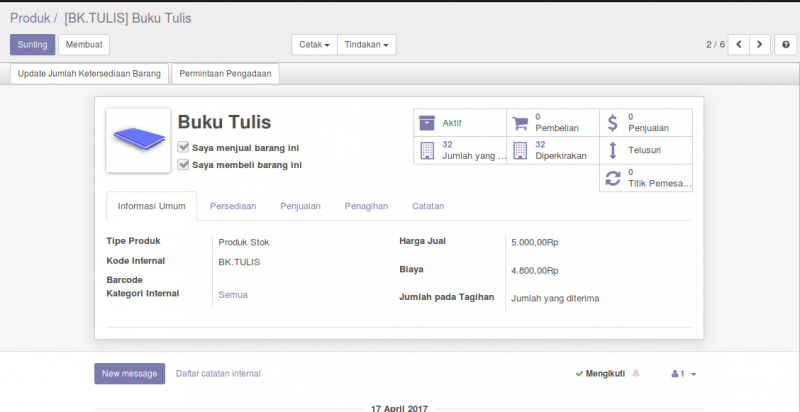800x412 pixels.
Task: Toggle 'Saya membeli barang ini' checkbox
Action: tap(183, 165)
